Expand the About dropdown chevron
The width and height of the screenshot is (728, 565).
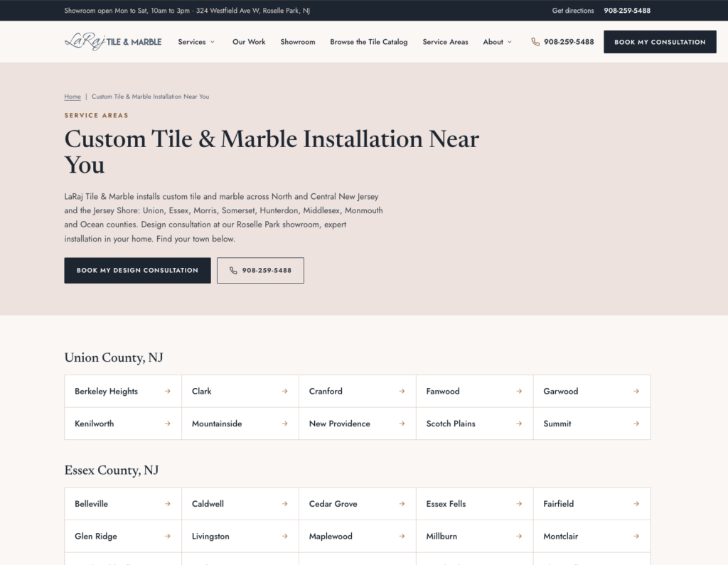tap(510, 42)
